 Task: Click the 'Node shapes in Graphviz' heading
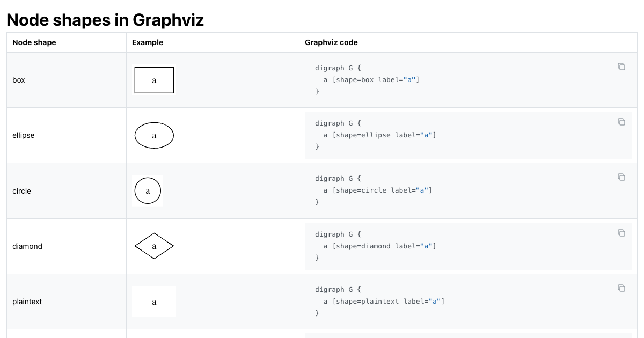pos(105,20)
